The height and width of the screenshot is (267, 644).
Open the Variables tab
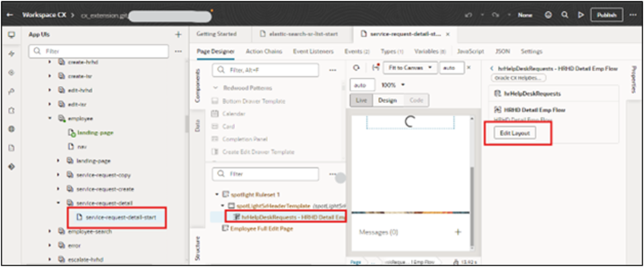430,52
